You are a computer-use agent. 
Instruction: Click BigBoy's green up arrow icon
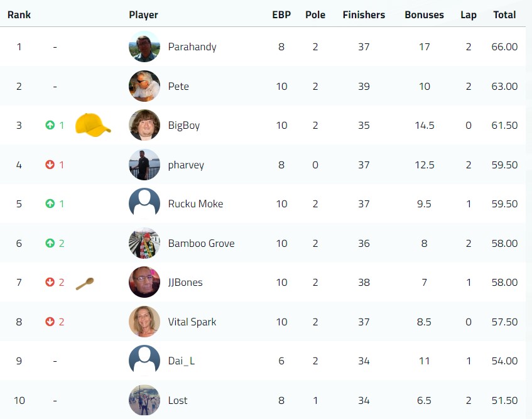click(50, 125)
